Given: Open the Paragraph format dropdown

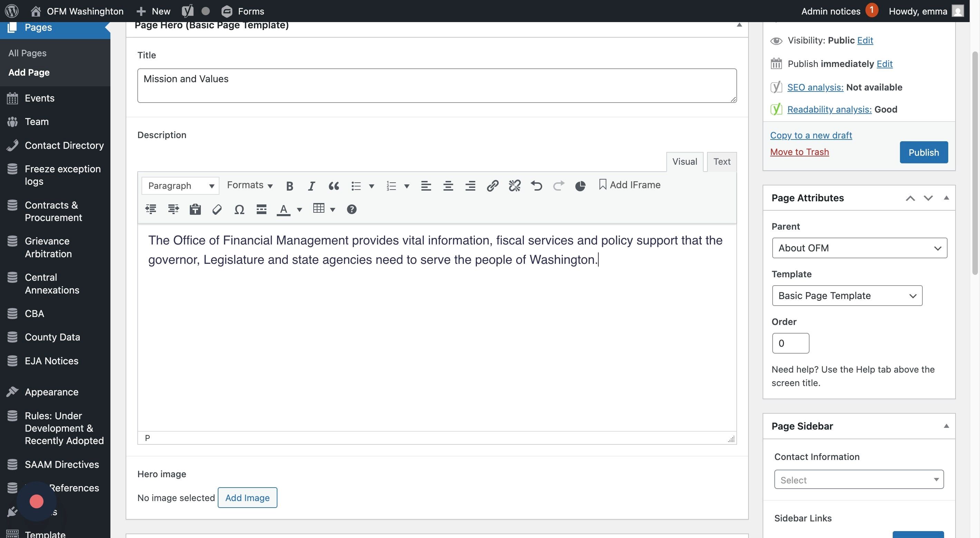Looking at the screenshot, I should coord(180,186).
